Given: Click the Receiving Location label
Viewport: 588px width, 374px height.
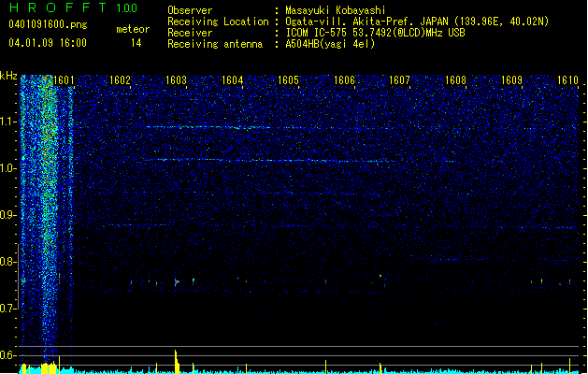Looking at the screenshot, I should (218, 22).
